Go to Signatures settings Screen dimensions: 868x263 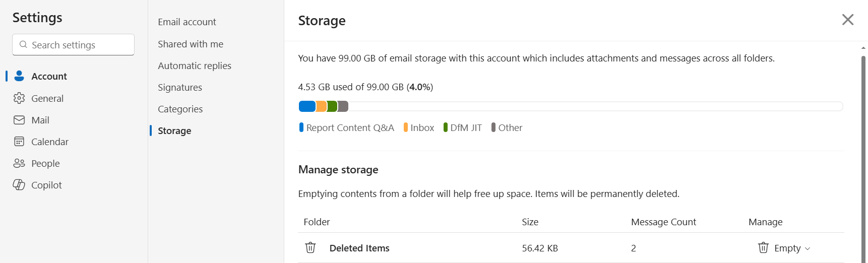(180, 88)
